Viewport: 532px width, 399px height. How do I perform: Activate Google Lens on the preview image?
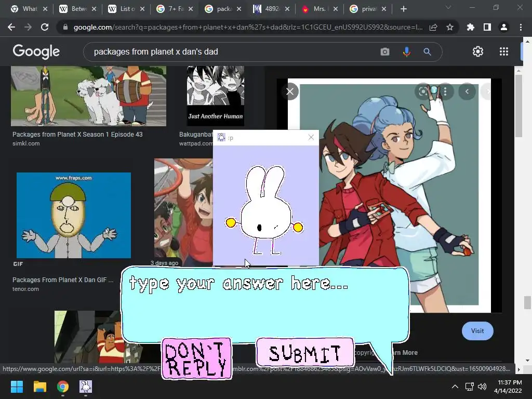tap(423, 91)
